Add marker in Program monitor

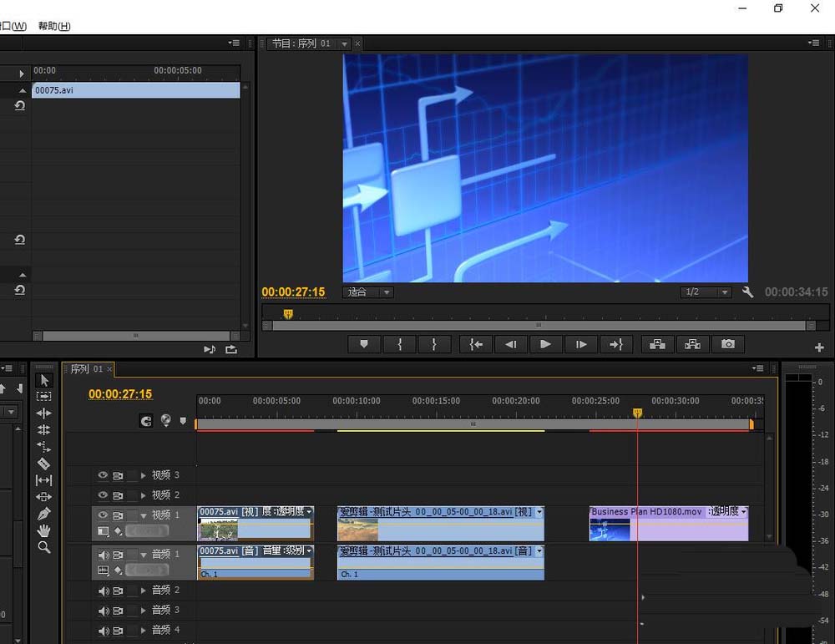coord(364,344)
